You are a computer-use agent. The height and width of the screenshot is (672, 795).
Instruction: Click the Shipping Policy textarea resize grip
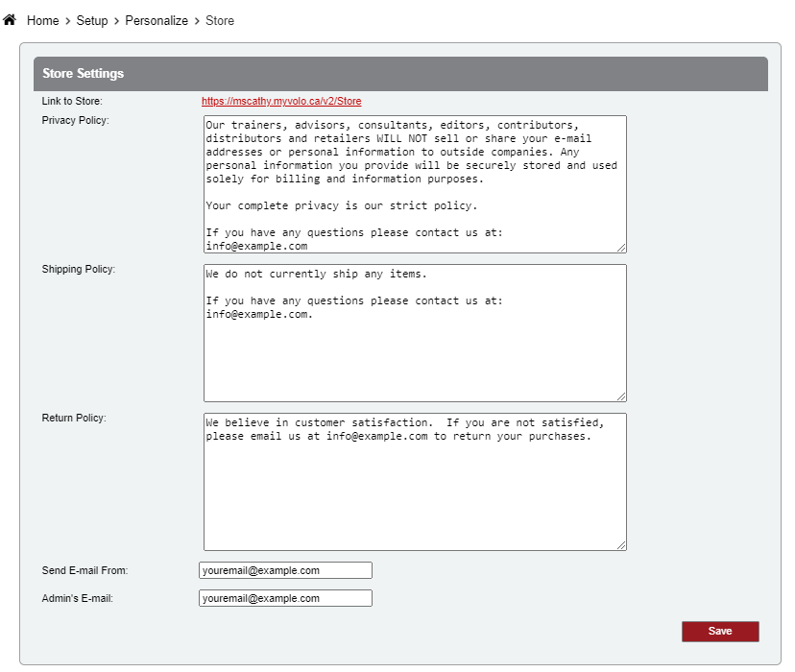[621, 396]
